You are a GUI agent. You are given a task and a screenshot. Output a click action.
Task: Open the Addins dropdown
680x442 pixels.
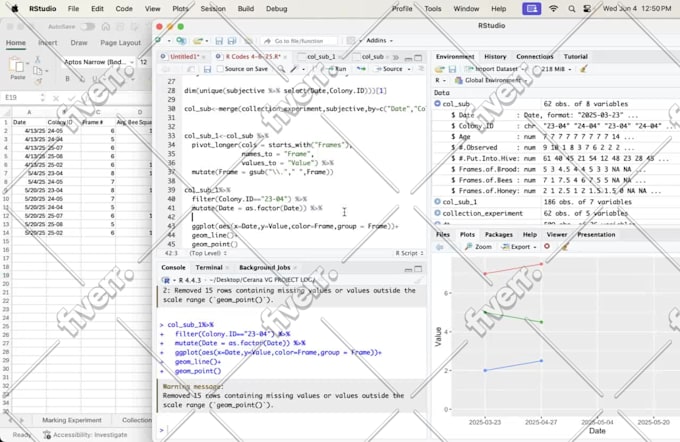point(379,40)
